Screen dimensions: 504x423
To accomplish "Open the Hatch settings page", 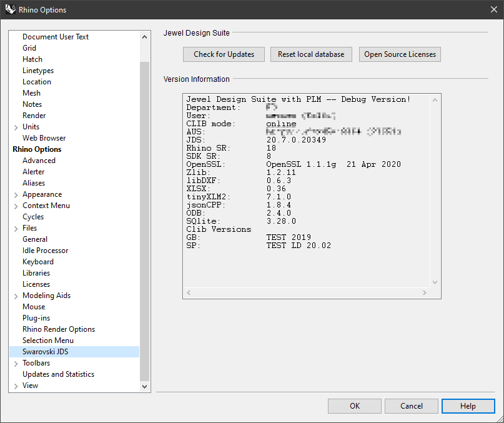I will tap(32, 59).
